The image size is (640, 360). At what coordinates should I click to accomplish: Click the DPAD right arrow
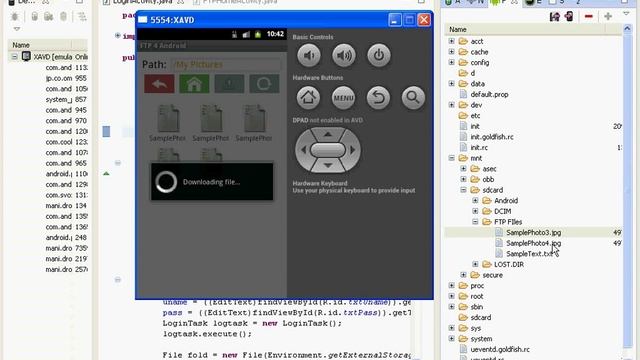tap(353, 150)
